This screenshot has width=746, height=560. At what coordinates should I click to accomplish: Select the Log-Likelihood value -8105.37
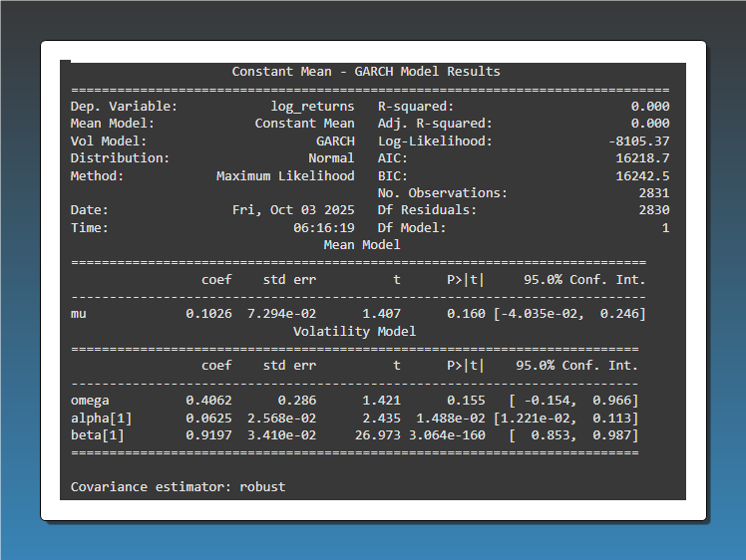point(638,141)
